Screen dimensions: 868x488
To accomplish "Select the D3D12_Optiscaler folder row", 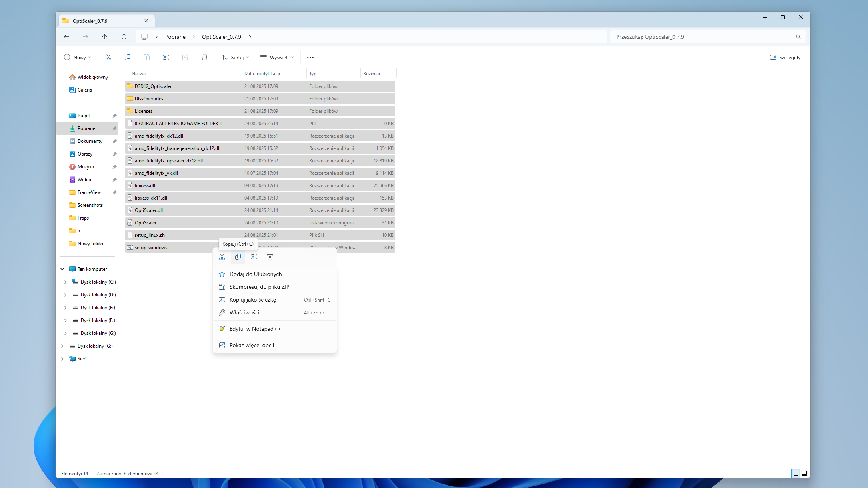I will [260, 86].
